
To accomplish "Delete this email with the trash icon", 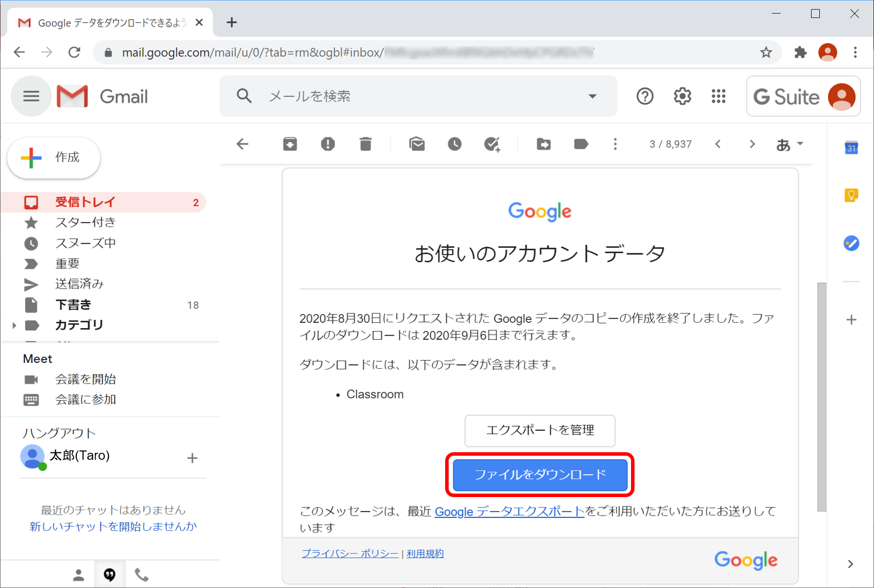I will 365,144.
